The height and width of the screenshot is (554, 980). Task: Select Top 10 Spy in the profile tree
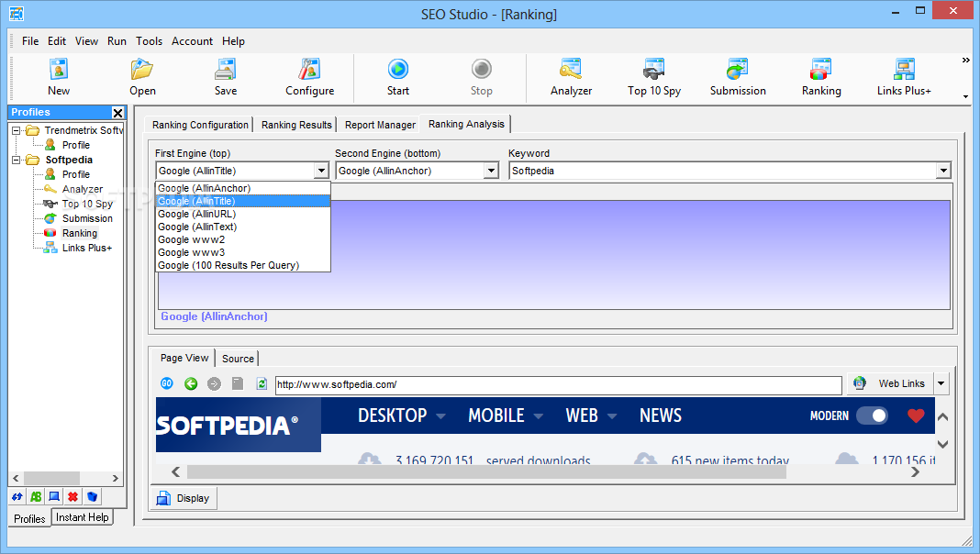point(87,204)
